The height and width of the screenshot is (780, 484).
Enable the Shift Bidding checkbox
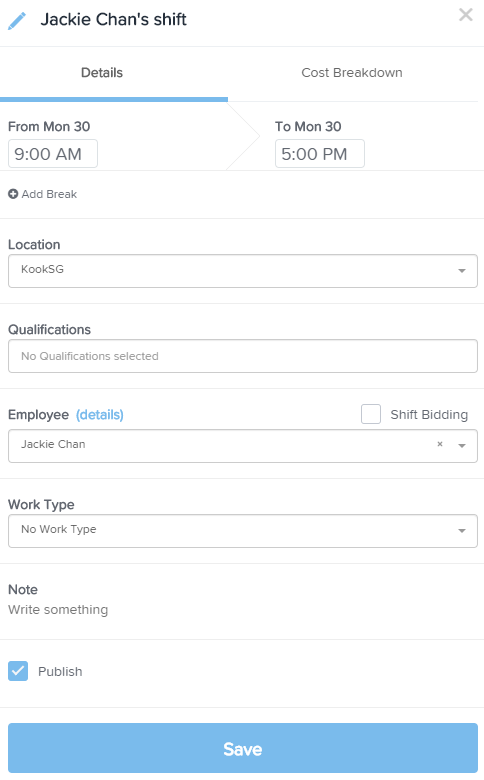tap(371, 414)
